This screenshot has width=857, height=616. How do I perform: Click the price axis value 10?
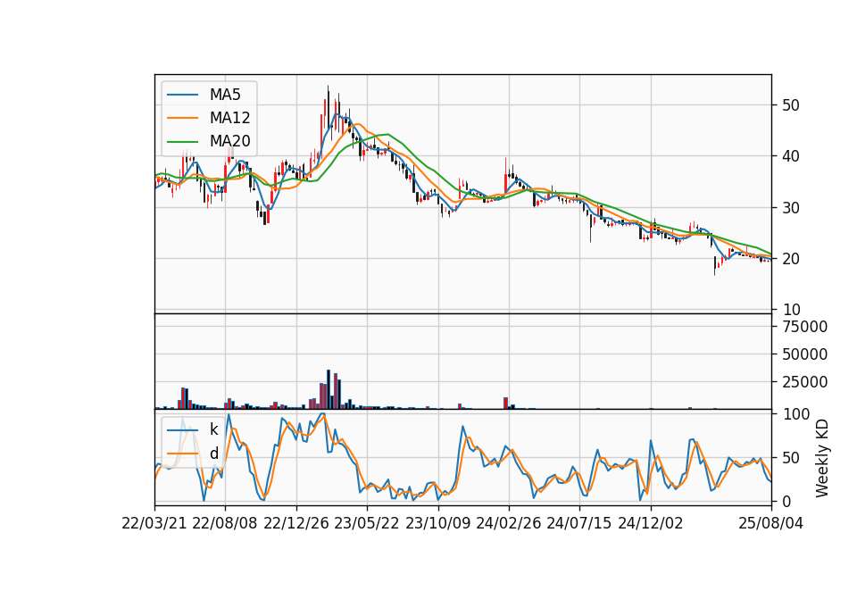pos(791,310)
